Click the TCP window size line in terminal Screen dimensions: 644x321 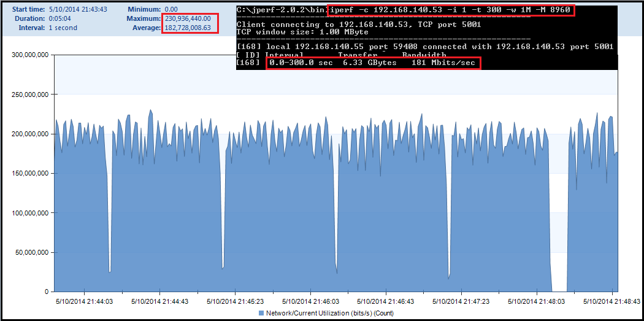pos(302,32)
